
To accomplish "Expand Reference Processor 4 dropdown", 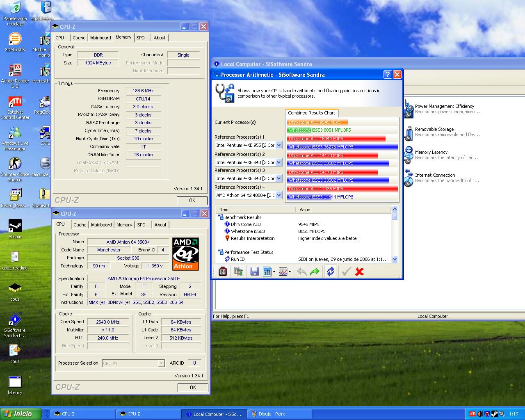I will tap(279, 195).
